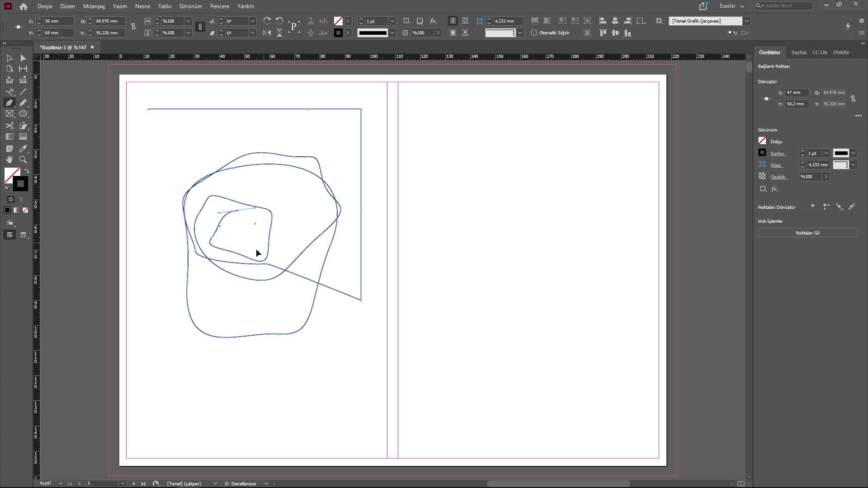Toggle constrain proportions in Dönüştür panel
The width and height of the screenshot is (868, 488).
(x=853, y=99)
